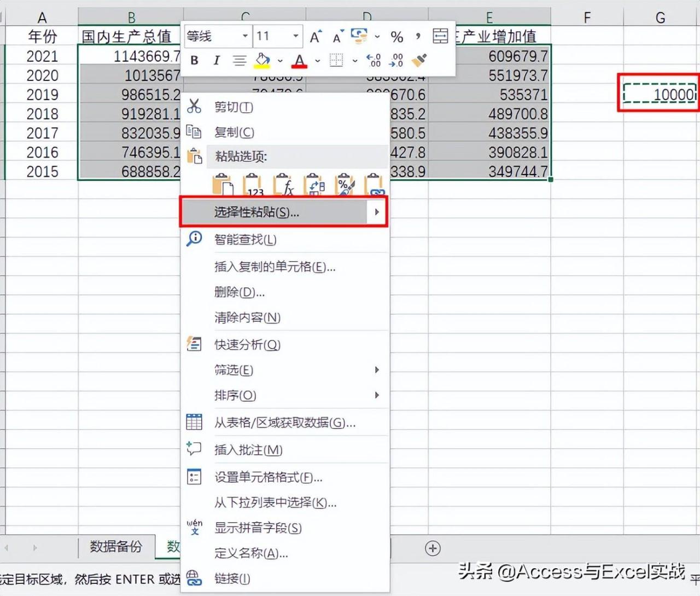This screenshot has height=596, width=700.
Task: Decrease decimal places
Action: pyautogui.click(x=397, y=60)
